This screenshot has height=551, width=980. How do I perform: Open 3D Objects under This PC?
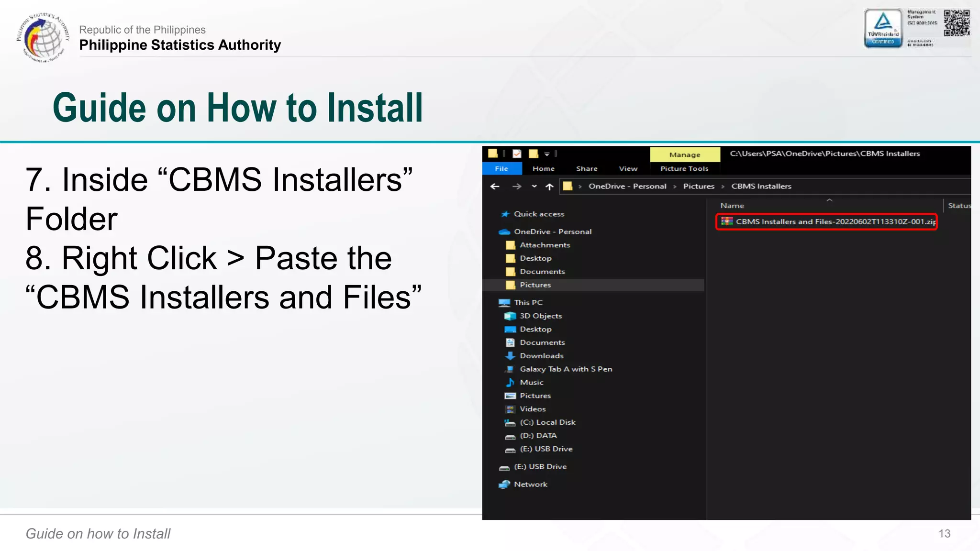[541, 316]
